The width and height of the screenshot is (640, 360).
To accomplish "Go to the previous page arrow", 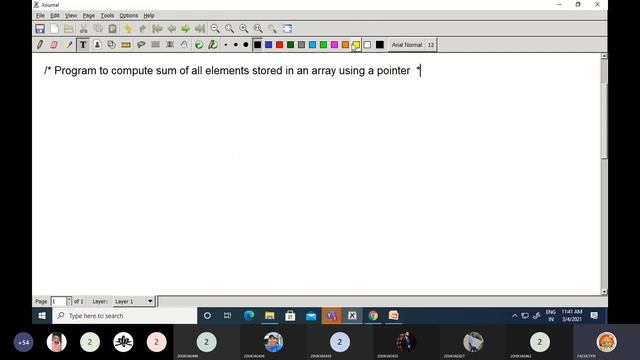I will (x=172, y=29).
